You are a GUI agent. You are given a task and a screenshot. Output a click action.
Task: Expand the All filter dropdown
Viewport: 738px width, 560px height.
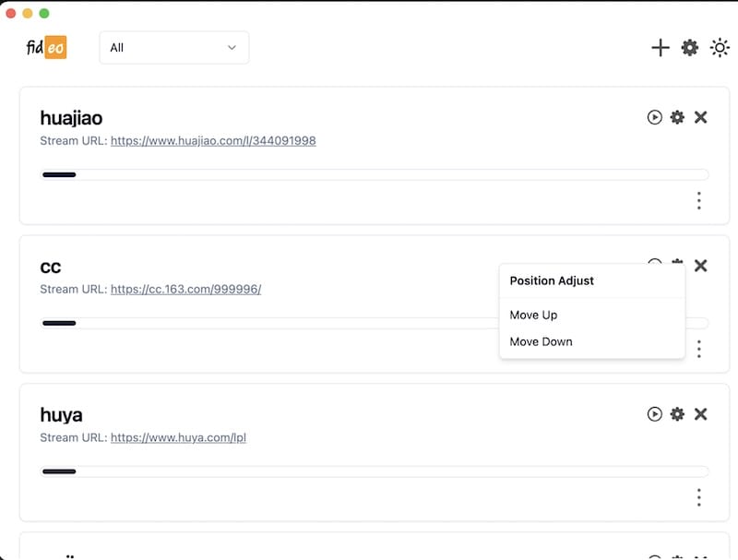coord(174,48)
